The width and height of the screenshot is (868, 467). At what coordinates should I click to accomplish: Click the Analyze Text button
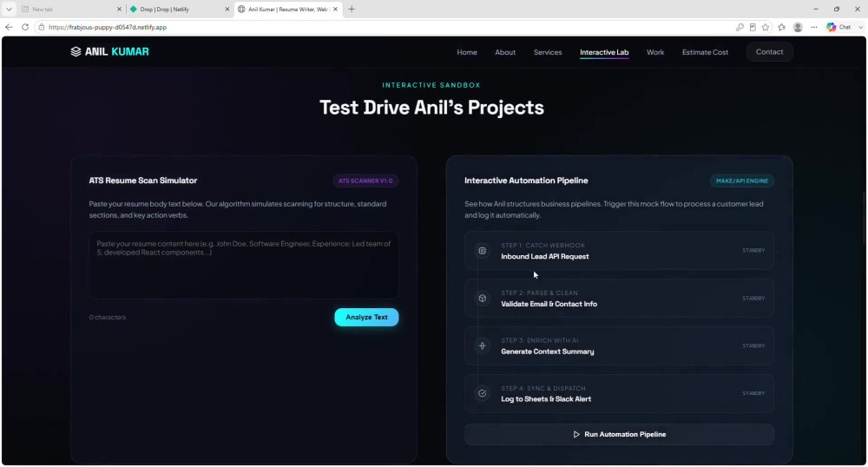pos(366,317)
